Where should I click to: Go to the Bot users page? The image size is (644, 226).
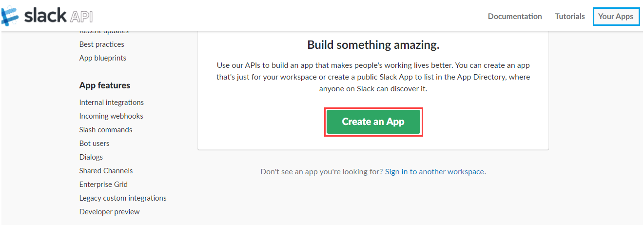coord(94,144)
